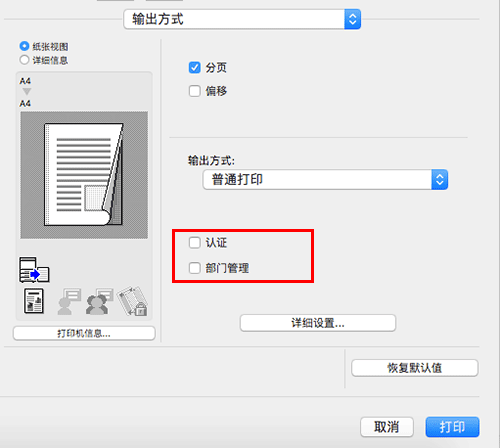Screen dimensions: 500x448
Task: Open the 普通打印 output method dropdown
Action: click(325, 180)
